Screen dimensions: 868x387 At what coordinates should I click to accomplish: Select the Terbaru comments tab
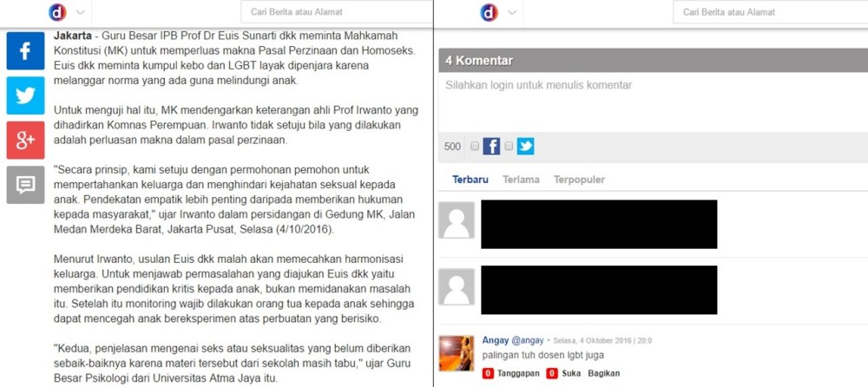470,180
